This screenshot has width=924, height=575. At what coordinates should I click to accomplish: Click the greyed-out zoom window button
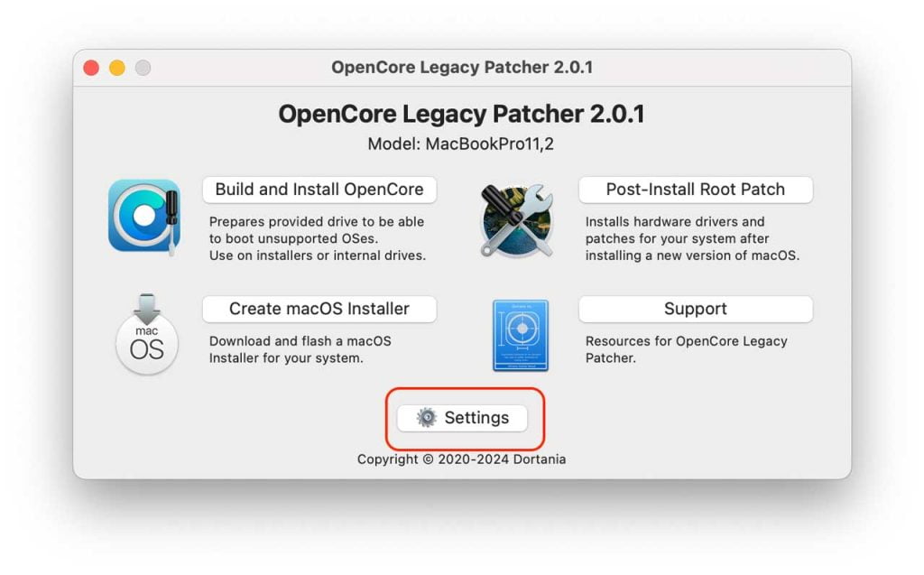pyautogui.click(x=143, y=68)
